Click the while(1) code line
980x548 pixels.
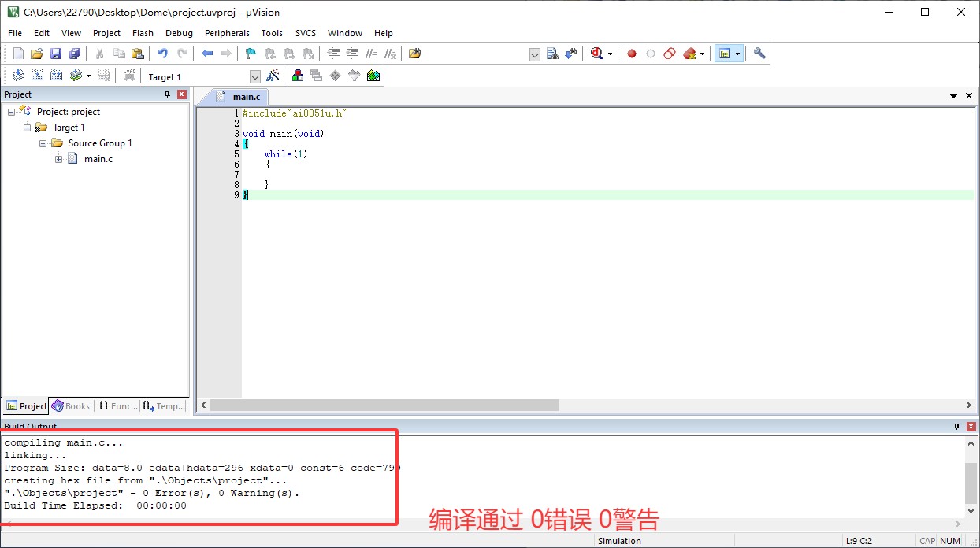(286, 154)
